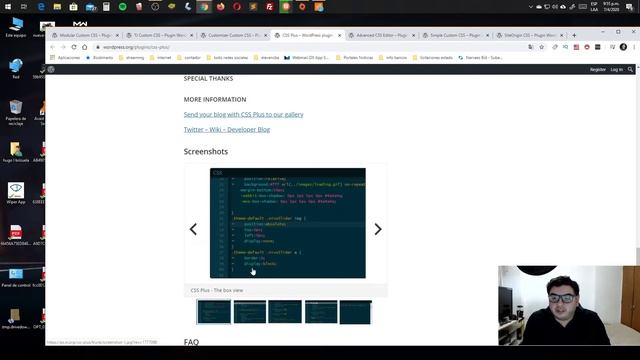Open the info bancos bookmarks folder
640x360 pixels.
pyautogui.click(x=393, y=58)
